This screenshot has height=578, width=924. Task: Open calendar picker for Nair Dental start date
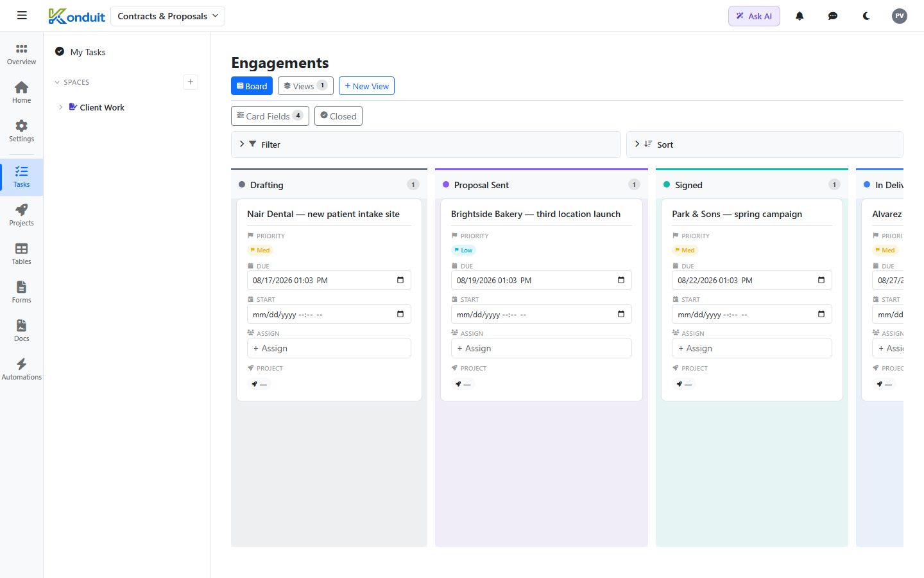[400, 314]
